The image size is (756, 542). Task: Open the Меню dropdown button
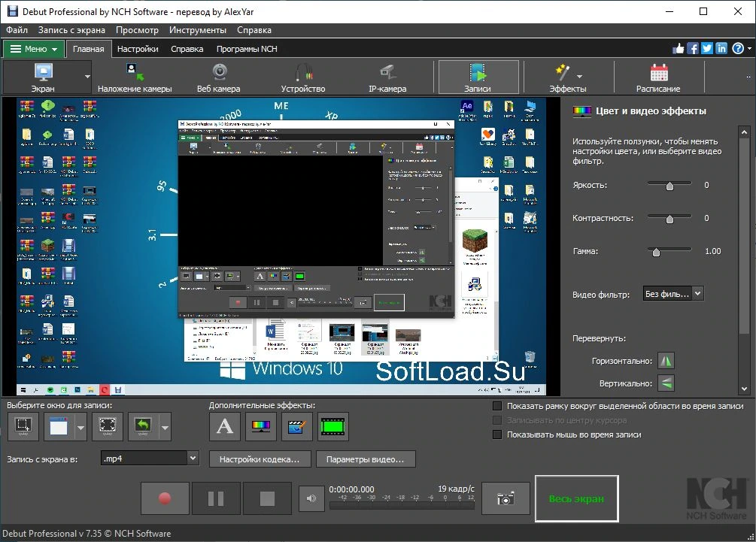pyautogui.click(x=34, y=49)
